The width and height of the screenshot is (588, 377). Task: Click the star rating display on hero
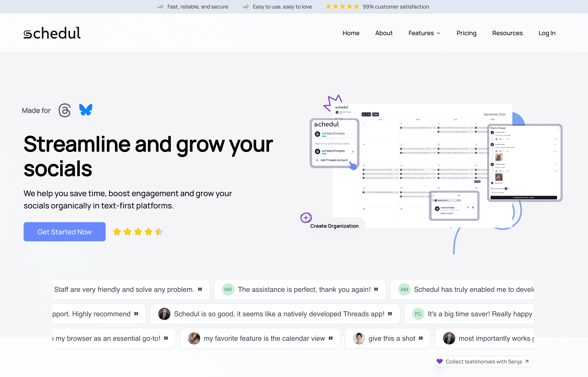click(x=138, y=232)
